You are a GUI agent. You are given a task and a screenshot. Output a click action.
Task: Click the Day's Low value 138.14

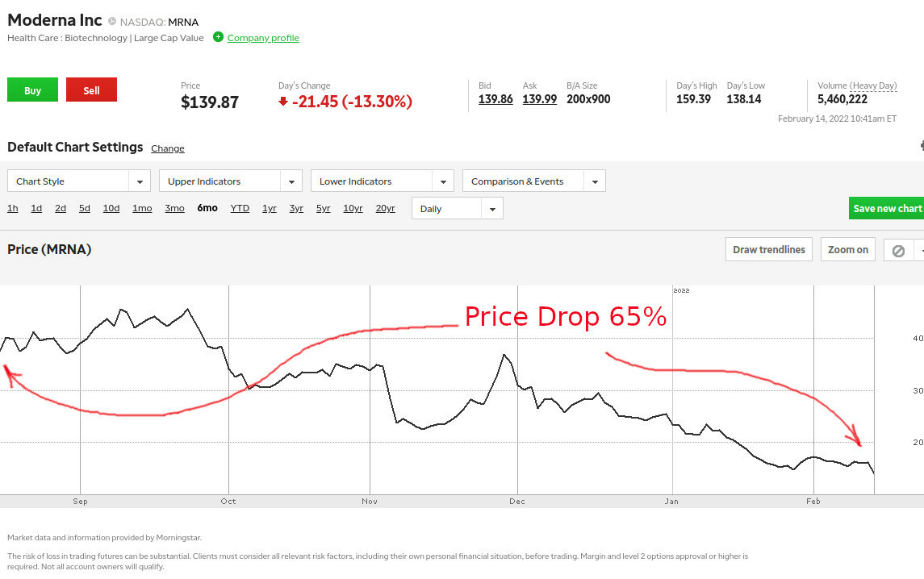744,99
